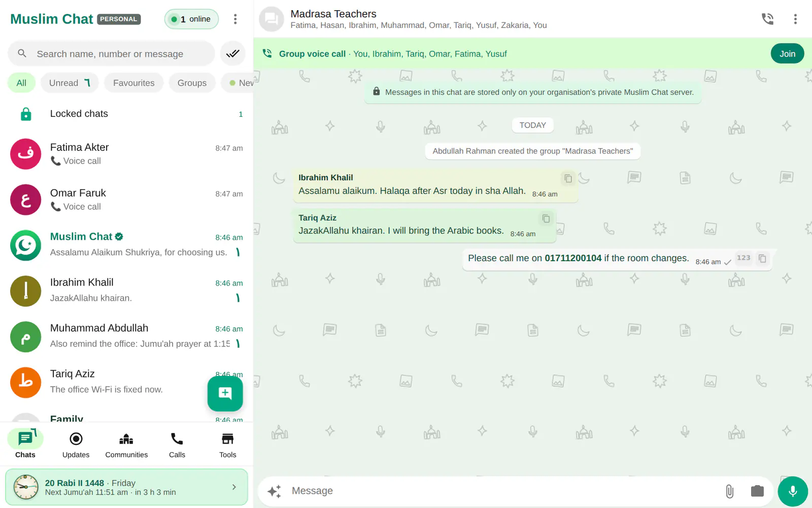The width and height of the screenshot is (812, 508).
Task: Expand the Hijri date prayer banner chevron
Action: (x=234, y=487)
